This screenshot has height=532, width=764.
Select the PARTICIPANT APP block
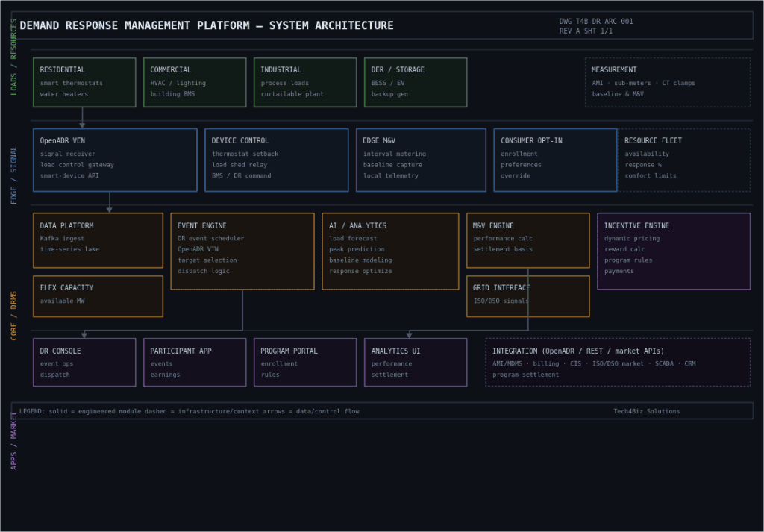(195, 363)
